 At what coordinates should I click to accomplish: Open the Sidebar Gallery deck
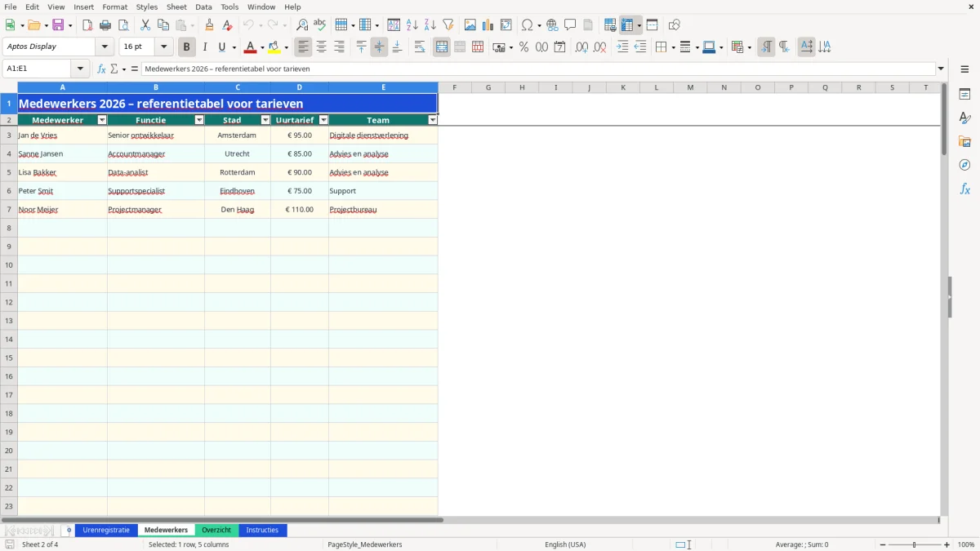point(964,141)
